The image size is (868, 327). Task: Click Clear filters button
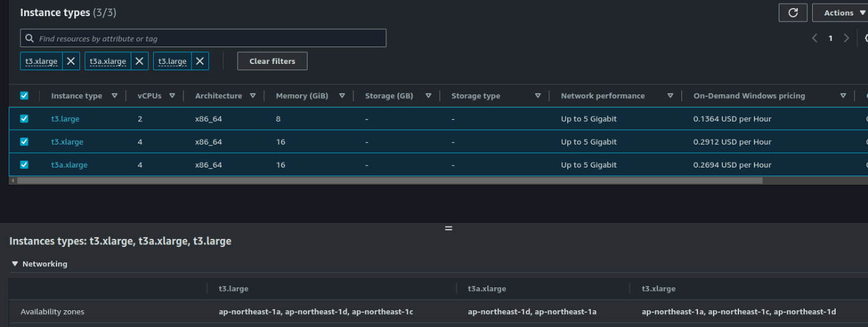(272, 61)
